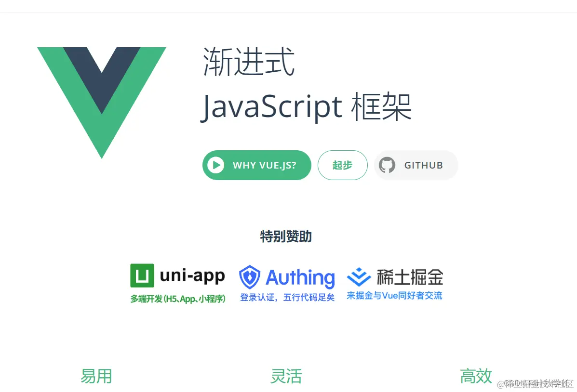Click tagline 来掘金与Vue同好者交流
Image resolution: width=577 pixels, height=392 pixels.
(394, 296)
